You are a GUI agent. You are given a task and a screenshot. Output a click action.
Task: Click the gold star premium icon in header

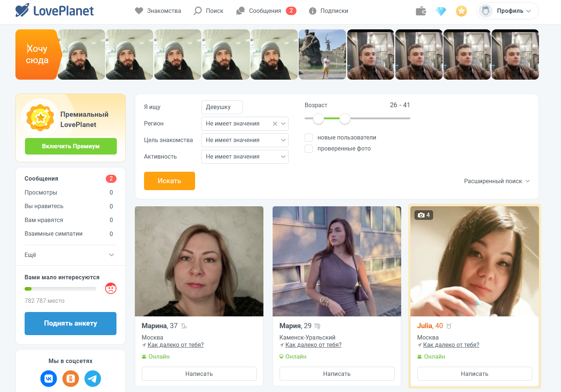click(x=461, y=11)
